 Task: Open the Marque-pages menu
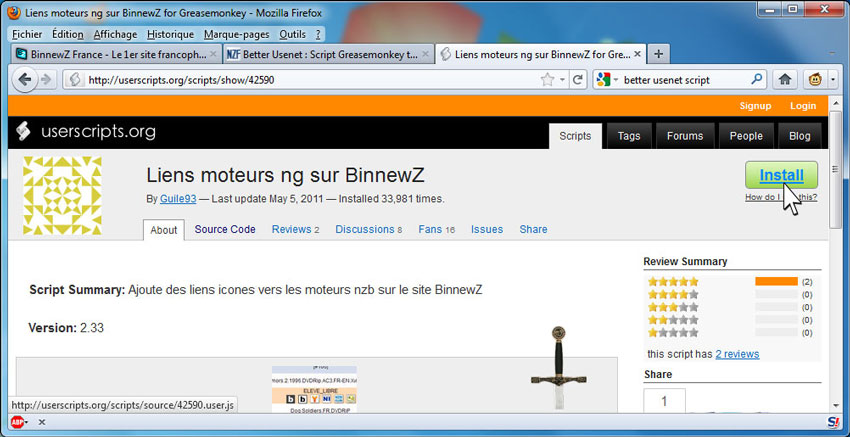[236, 34]
